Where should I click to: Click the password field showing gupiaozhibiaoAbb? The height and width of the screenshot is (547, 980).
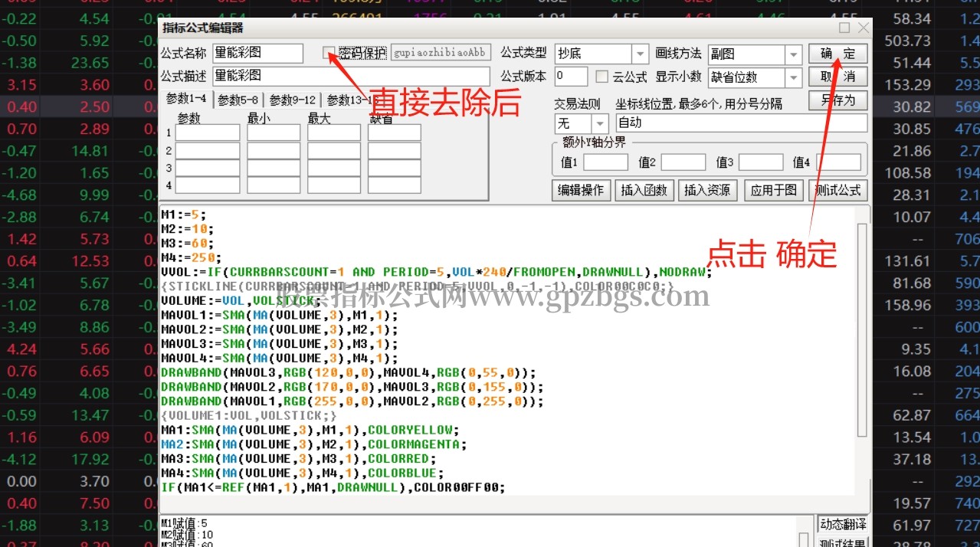coord(440,53)
